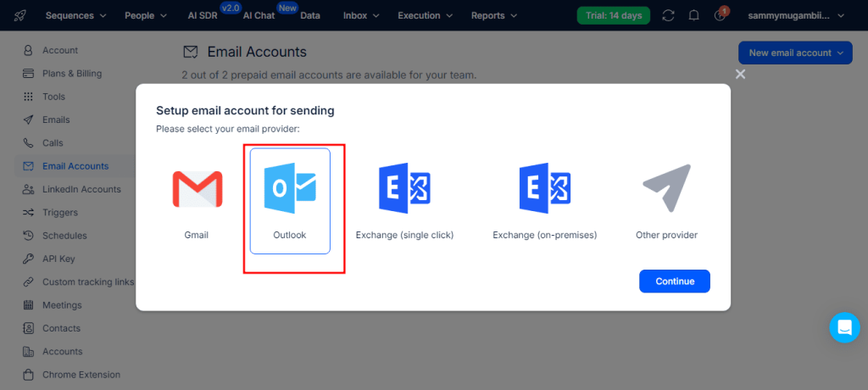
Task: Click the Meetings calendar icon
Action: click(x=28, y=305)
